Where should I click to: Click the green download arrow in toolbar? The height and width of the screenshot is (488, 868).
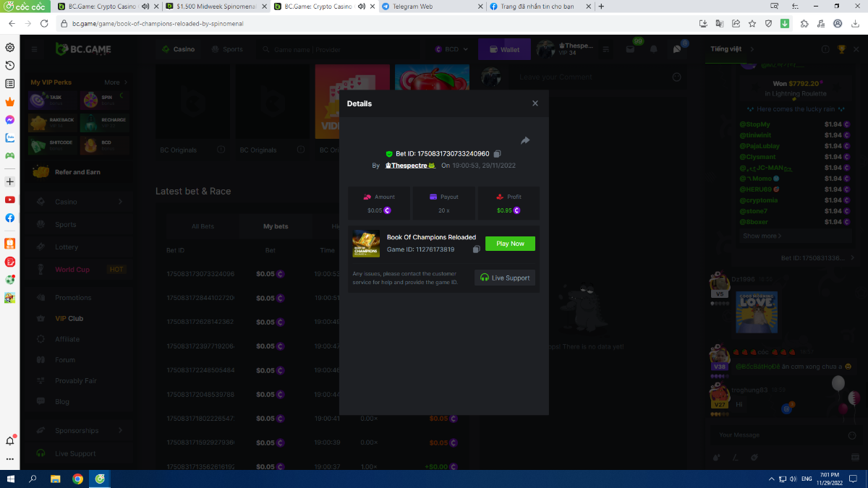(785, 23)
